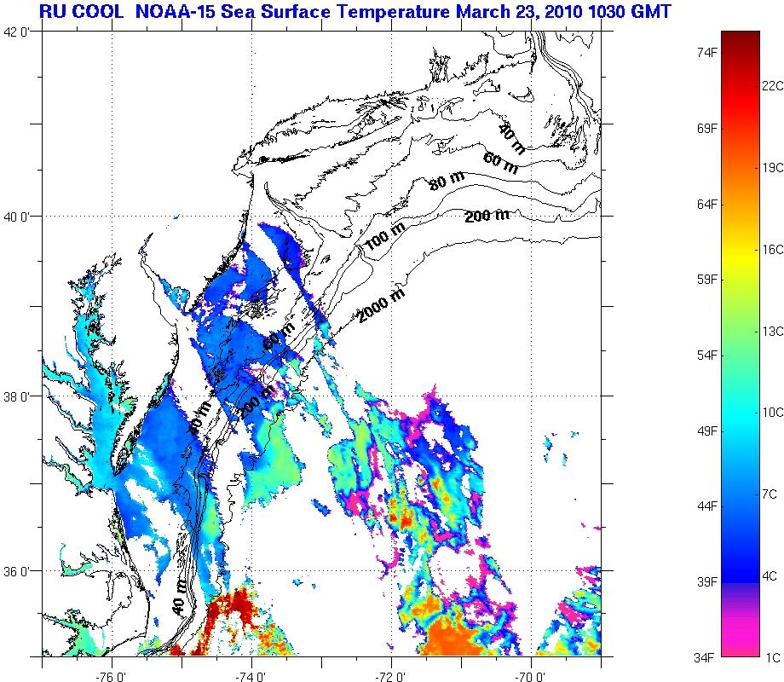784x682 pixels.
Task: Click the -72 0' longitude label
Action: [x=391, y=677]
